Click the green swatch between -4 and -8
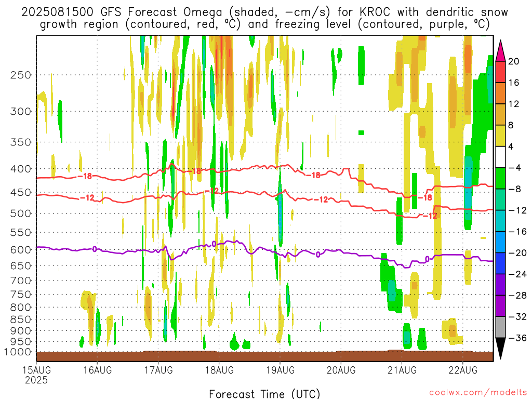This screenshot has height=399, width=532. click(500, 178)
